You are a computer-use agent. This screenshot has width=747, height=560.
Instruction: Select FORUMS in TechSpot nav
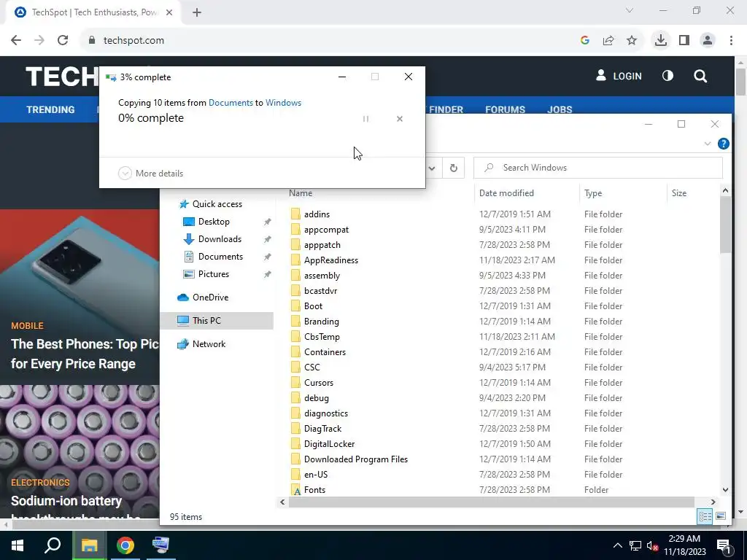[x=505, y=109]
